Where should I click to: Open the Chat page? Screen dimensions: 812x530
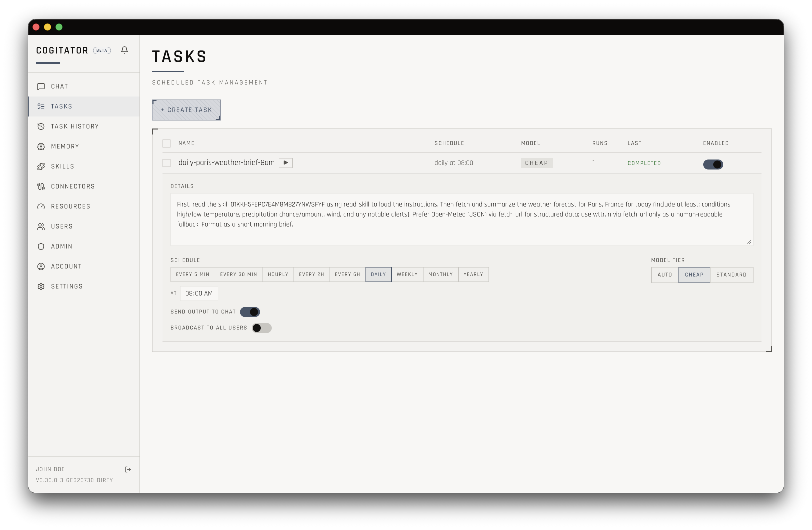pos(84,86)
